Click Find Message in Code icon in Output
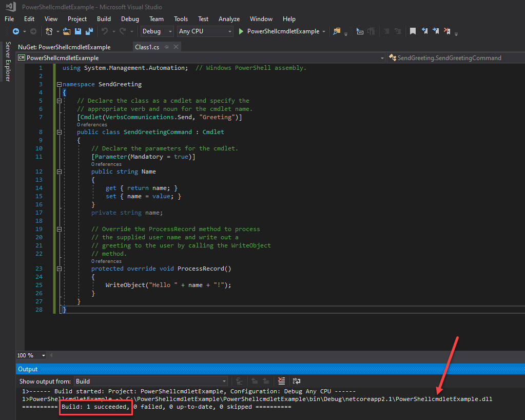 239,381
